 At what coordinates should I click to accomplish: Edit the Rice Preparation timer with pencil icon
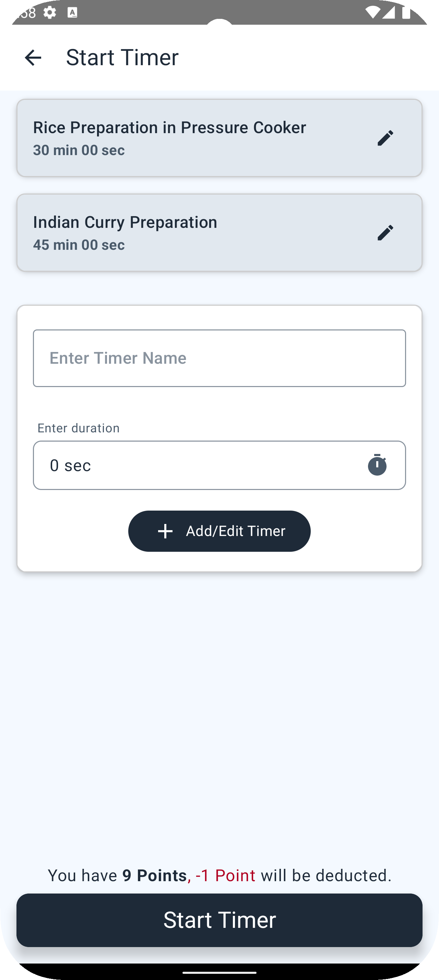click(385, 138)
